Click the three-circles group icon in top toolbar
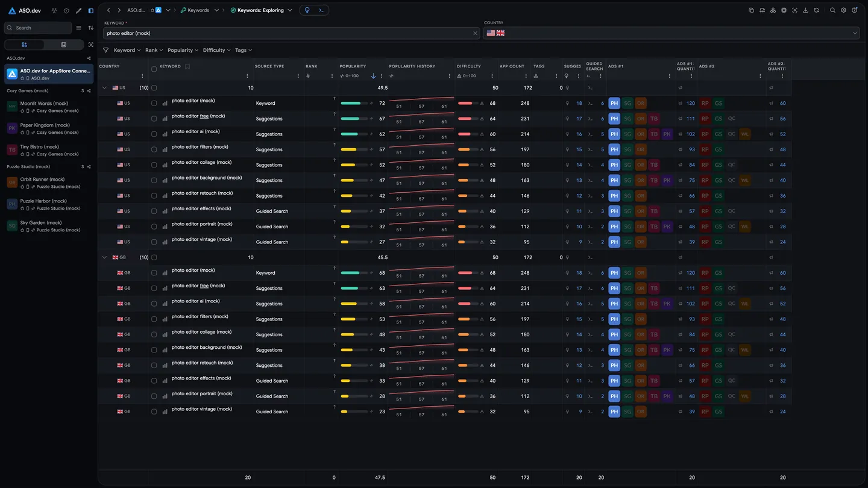The image size is (868, 488). (x=773, y=10)
